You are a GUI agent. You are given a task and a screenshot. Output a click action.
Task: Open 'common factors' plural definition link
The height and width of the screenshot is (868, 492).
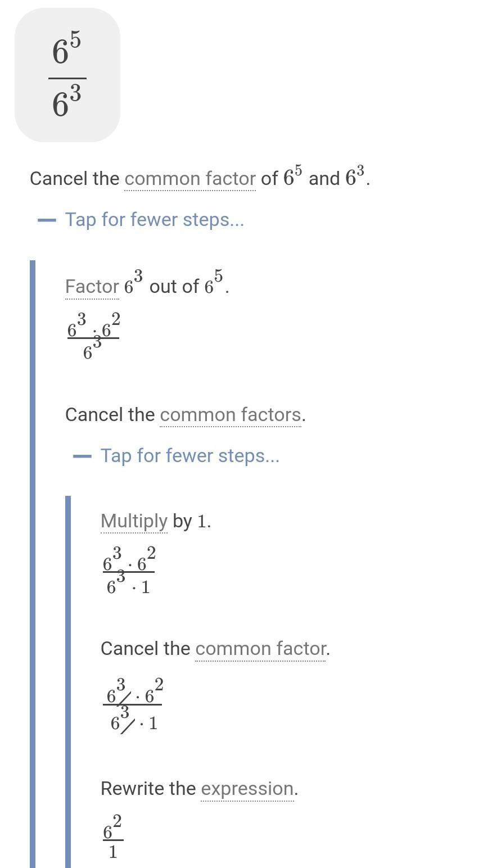coord(231,415)
